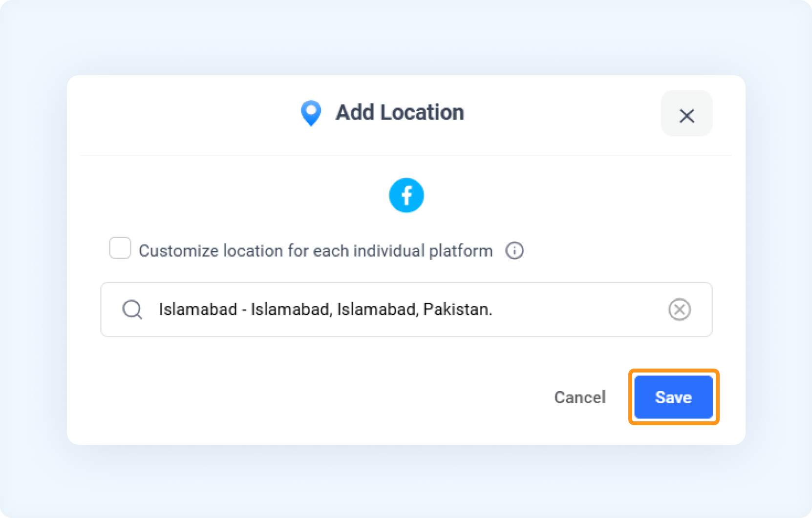The width and height of the screenshot is (812, 518).
Task: Save the selected location
Action: [673, 397]
